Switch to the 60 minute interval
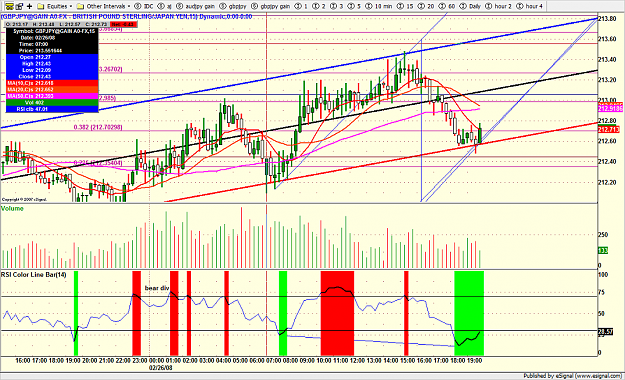625x380 pixels. tap(447, 6)
